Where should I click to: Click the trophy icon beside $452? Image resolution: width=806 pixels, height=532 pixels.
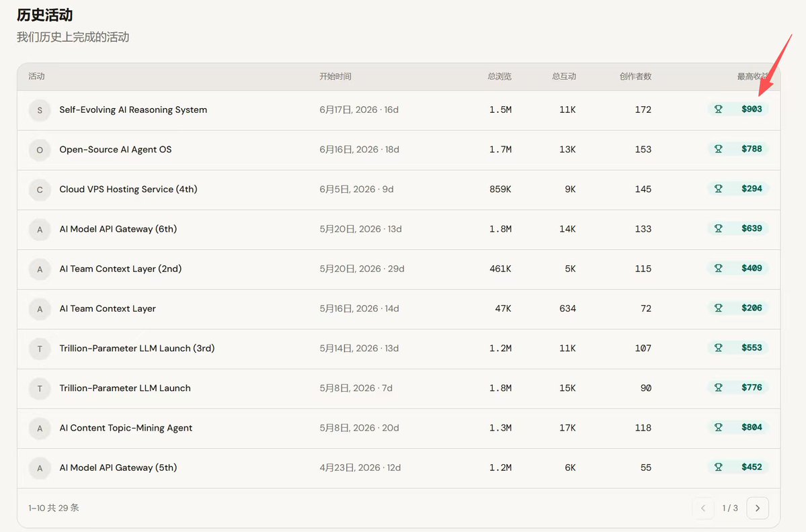718,468
